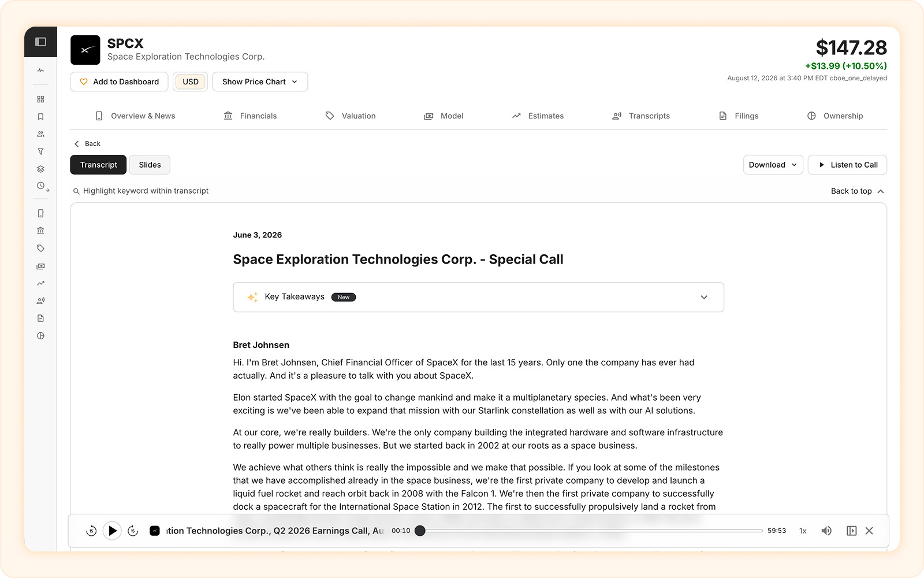Toggle the USD currency button

pyautogui.click(x=191, y=81)
